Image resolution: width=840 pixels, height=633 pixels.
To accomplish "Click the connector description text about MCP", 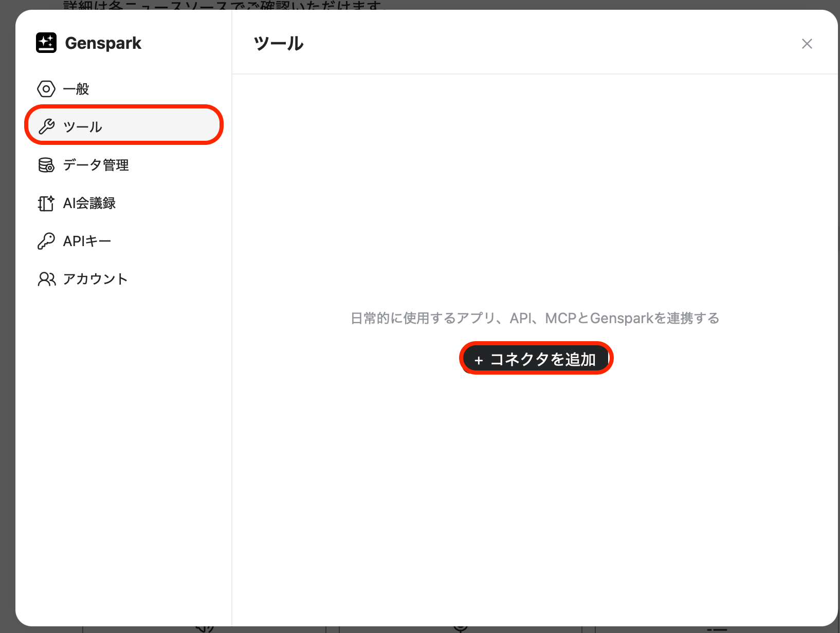I will point(535,319).
